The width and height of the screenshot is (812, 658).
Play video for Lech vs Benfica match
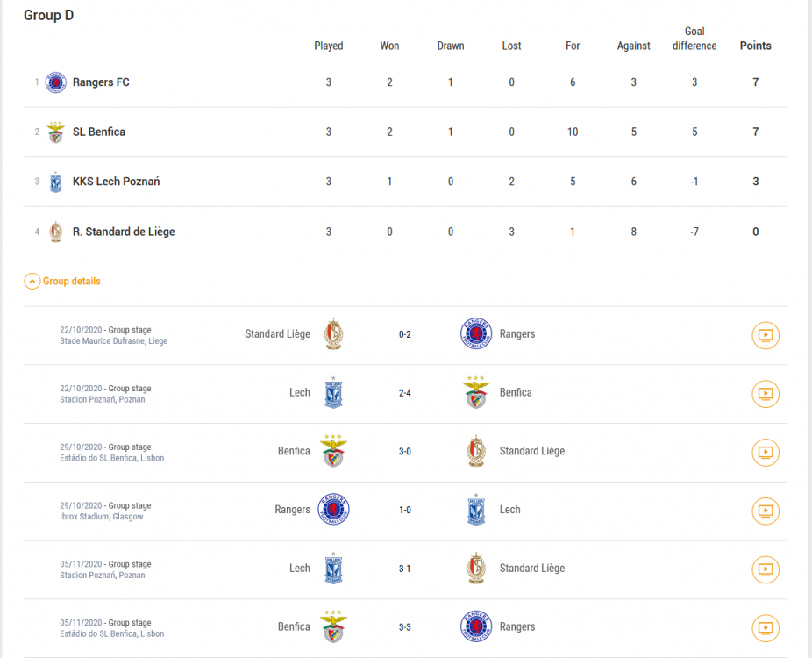766,394
